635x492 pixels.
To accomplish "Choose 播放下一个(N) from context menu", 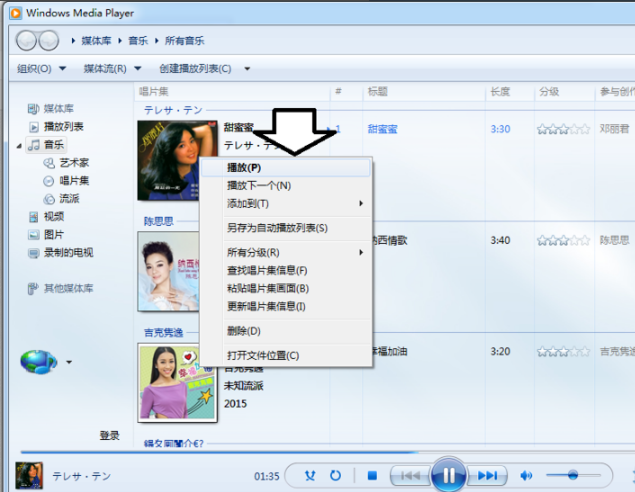I will tap(286, 186).
